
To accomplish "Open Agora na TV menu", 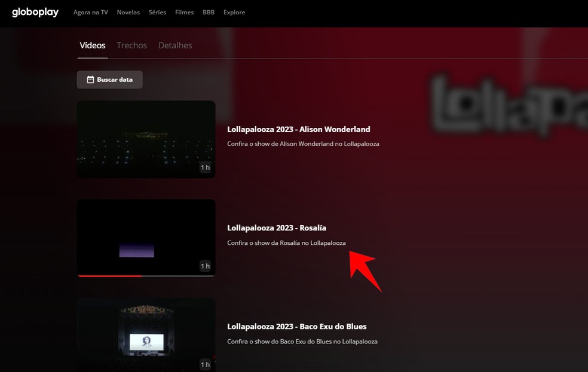I will 91,13.
